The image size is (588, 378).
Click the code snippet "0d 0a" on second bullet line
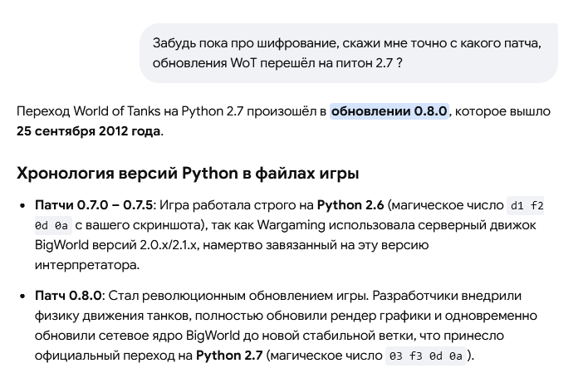coord(52,226)
